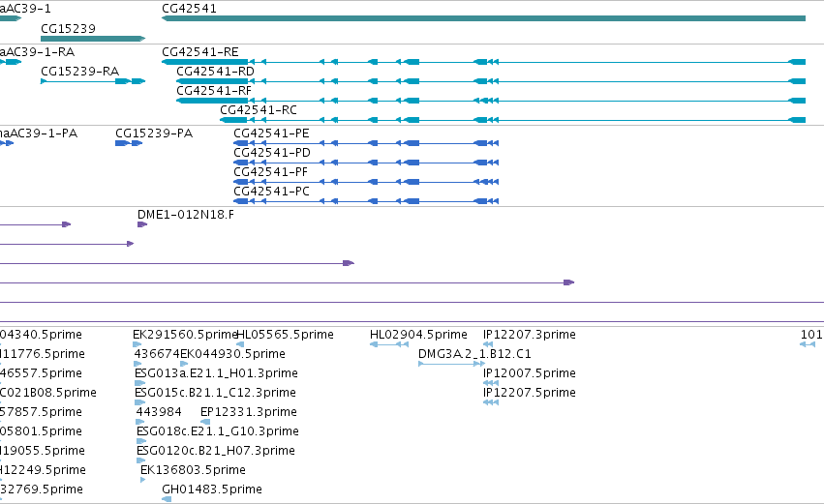The width and height of the screenshot is (824, 504).
Task: Select the HL02904.5prime alignment glyph
Action: (x=389, y=344)
